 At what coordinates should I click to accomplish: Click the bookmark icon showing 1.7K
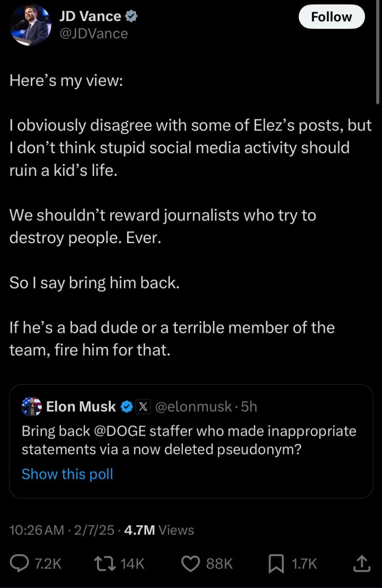pos(275,563)
